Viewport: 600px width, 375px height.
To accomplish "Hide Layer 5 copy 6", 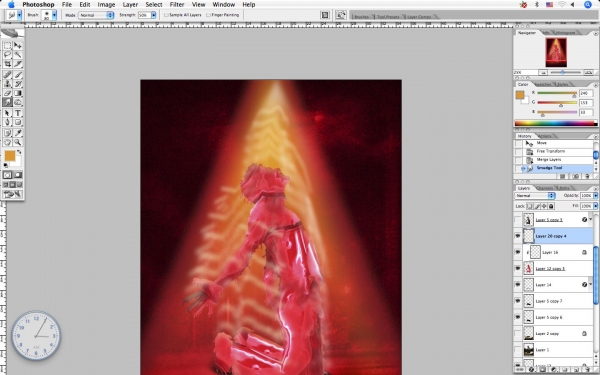I will pos(518,317).
